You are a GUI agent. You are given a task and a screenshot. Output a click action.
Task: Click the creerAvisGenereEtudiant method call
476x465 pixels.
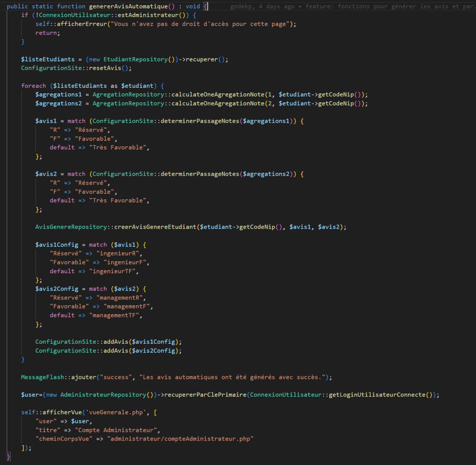pyautogui.click(x=155, y=227)
